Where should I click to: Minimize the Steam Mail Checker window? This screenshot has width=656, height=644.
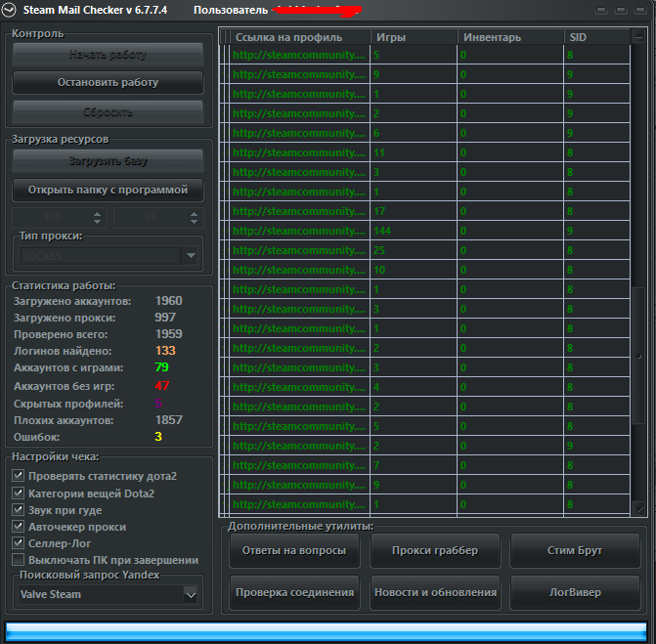[x=603, y=10]
